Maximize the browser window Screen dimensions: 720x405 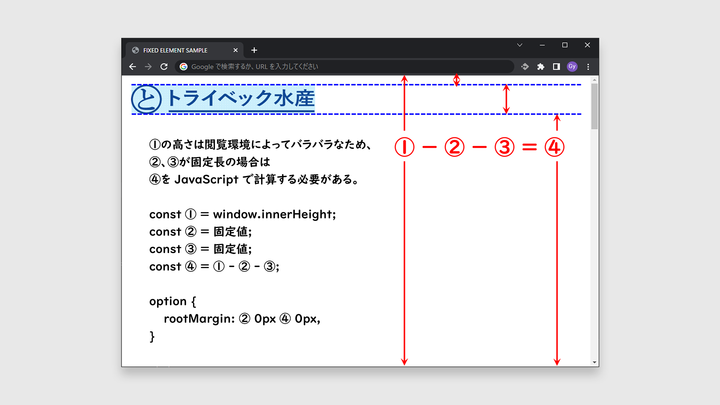pyautogui.click(x=564, y=45)
